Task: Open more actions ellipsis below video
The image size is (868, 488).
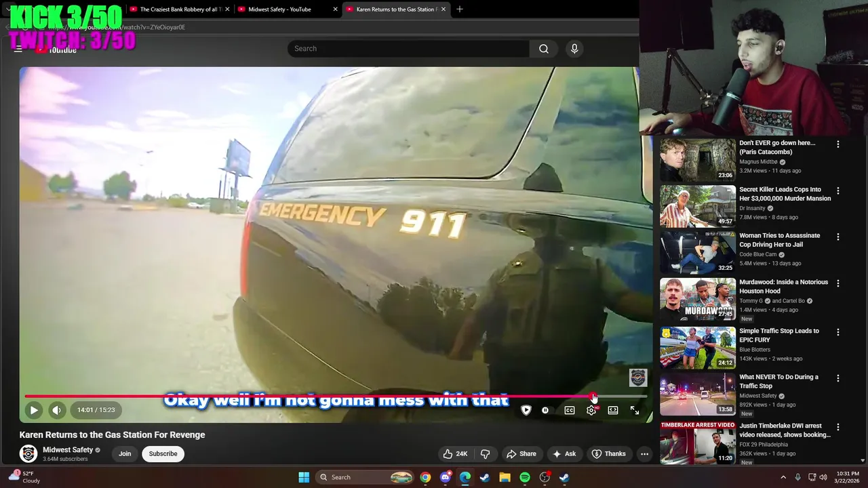Action: coord(644,454)
